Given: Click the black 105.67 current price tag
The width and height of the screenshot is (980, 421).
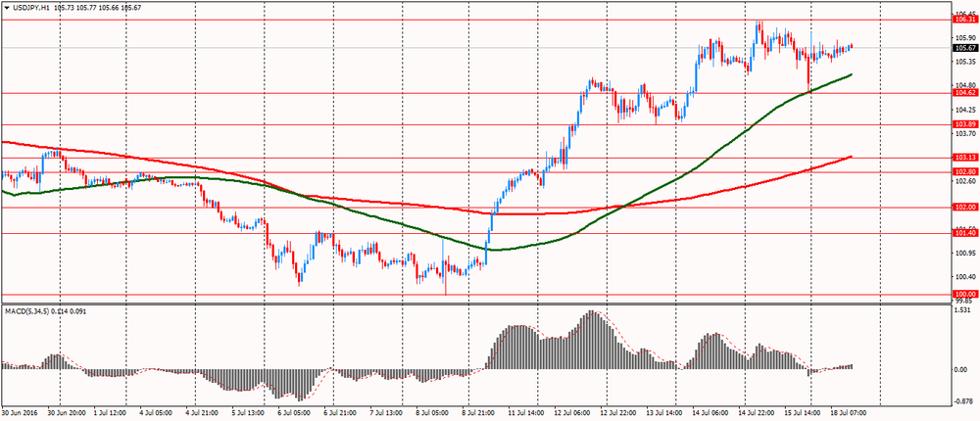Looking at the screenshot, I should point(965,48).
